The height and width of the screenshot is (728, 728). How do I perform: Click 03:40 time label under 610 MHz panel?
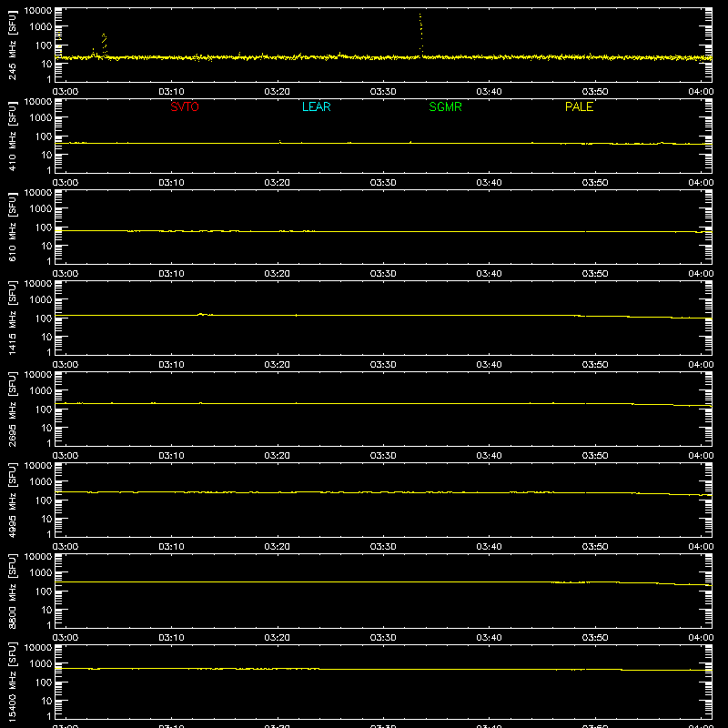489,274
